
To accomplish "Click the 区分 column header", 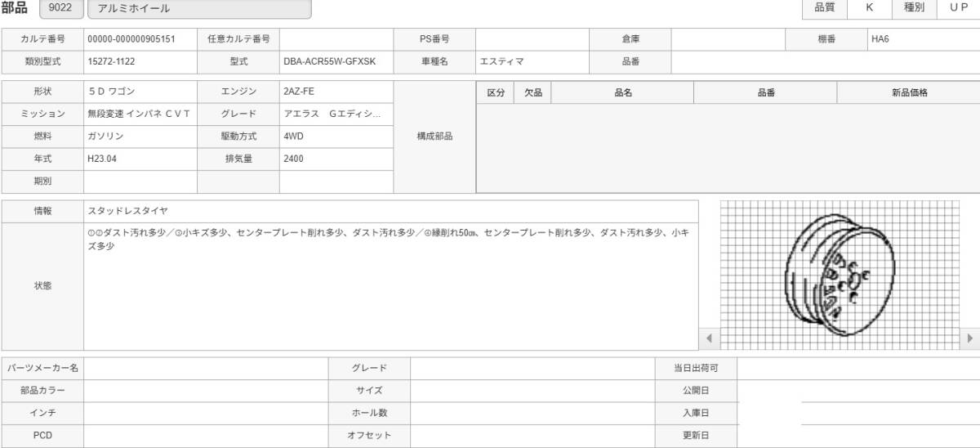I will point(496,92).
